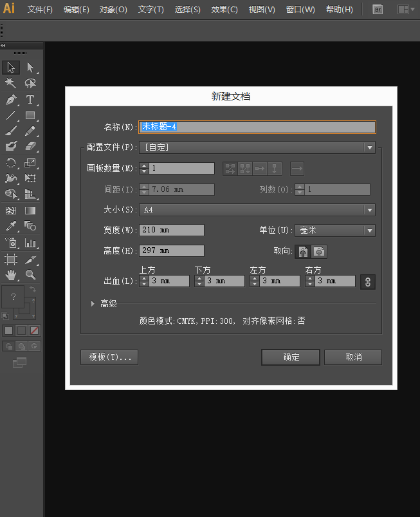Set orientation to portrait

click(x=304, y=251)
